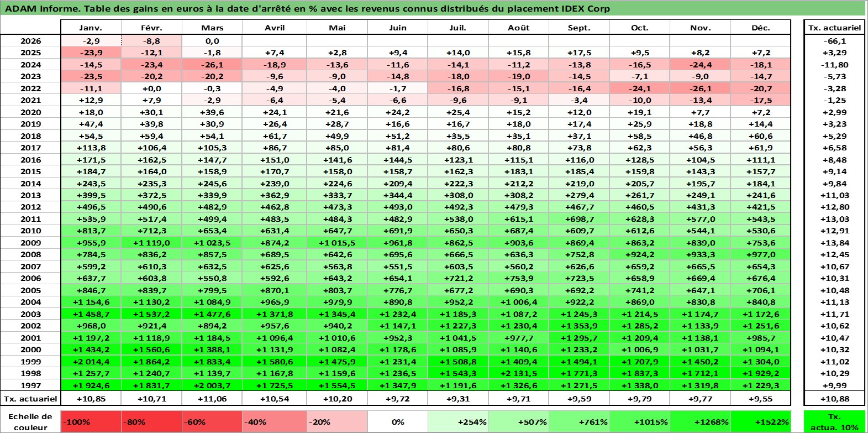Viewport: 868px width, 433px height.
Task: Click the 'Août' column header
Action: (518, 28)
